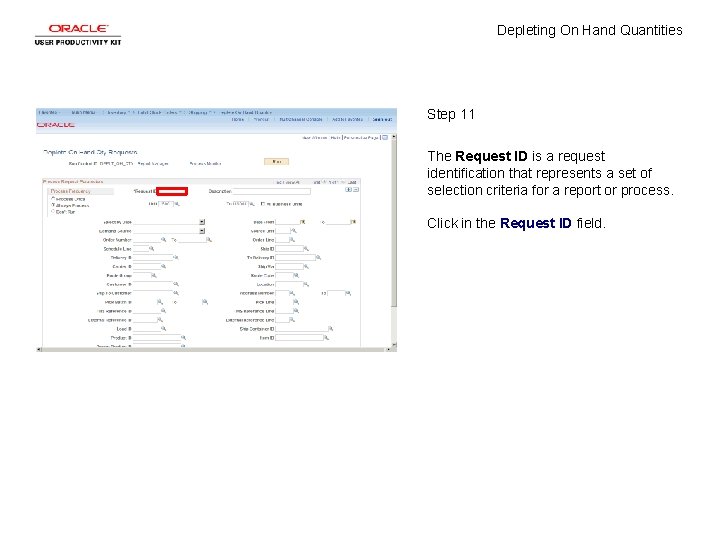Open Fulfill Stock Orders breadcrumb menu
Viewport: 720px width, 540px height.
[x=158, y=112]
